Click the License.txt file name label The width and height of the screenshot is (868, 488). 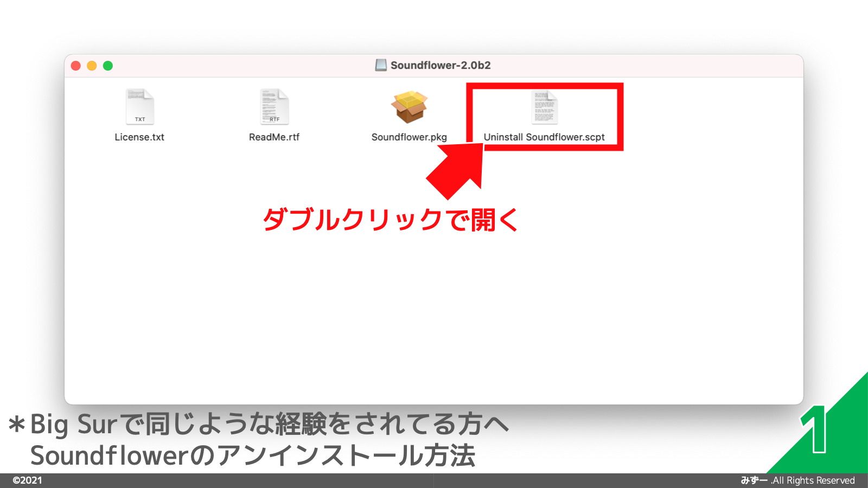coord(139,137)
